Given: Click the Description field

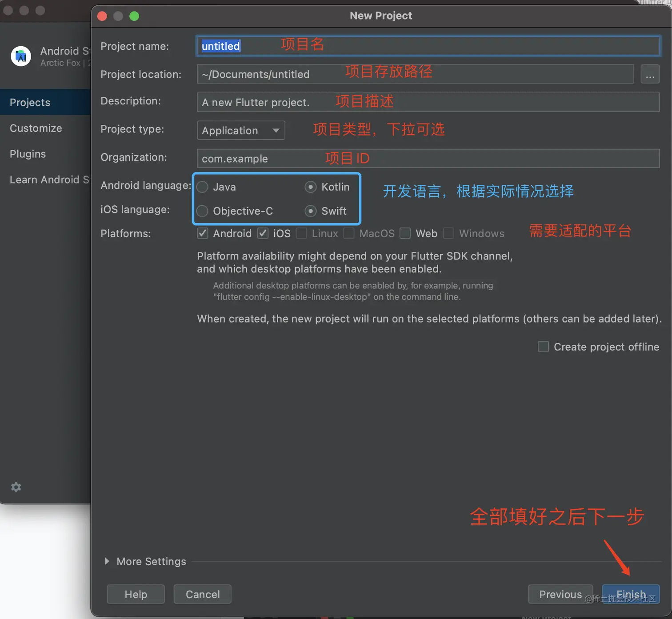Looking at the screenshot, I should (x=428, y=102).
